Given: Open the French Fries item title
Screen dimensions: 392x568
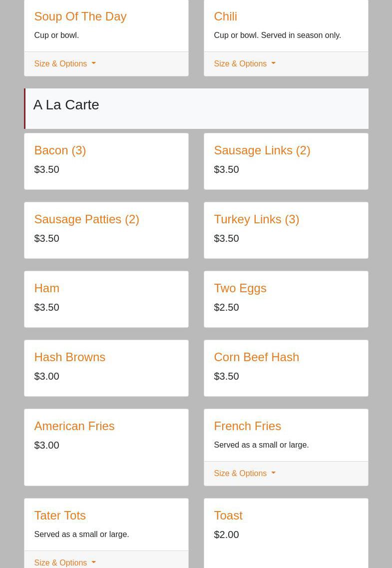Looking at the screenshot, I should click(247, 426).
